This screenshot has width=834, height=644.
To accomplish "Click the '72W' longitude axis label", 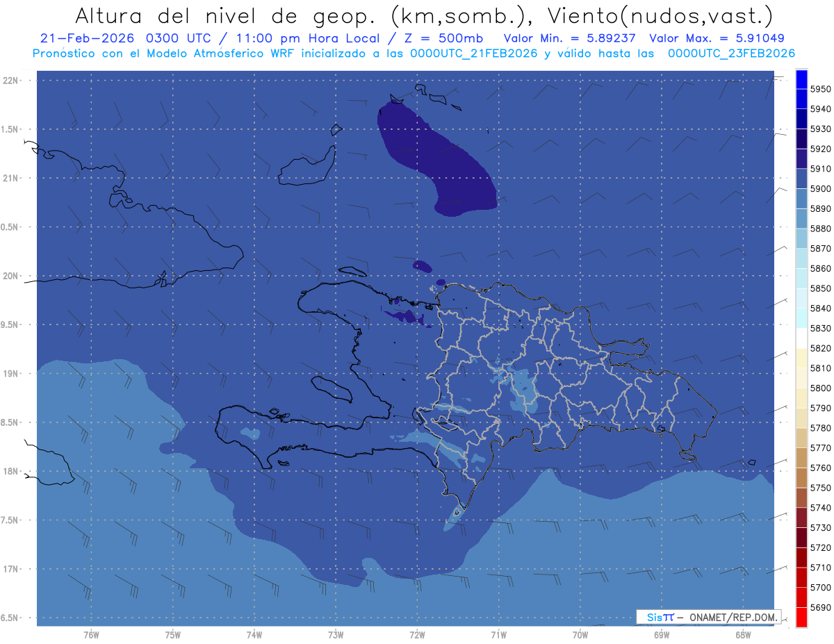I will [x=418, y=634].
